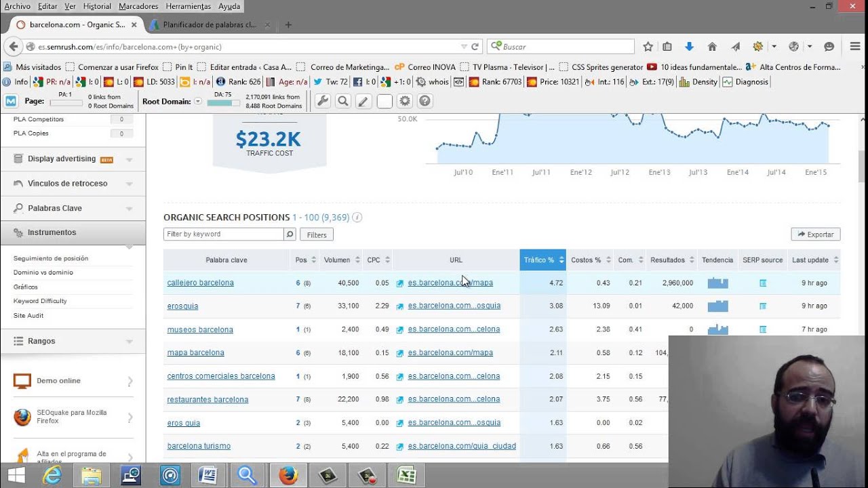Viewport: 868px width, 488px height.
Task: Click the Firefox back arrow button
Action: pos(12,47)
